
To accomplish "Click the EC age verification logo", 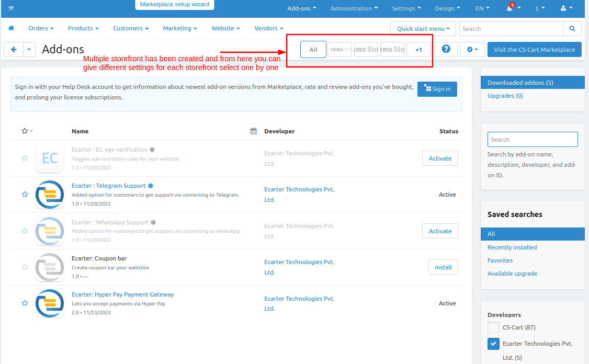I will pyautogui.click(x=50, y=158).
